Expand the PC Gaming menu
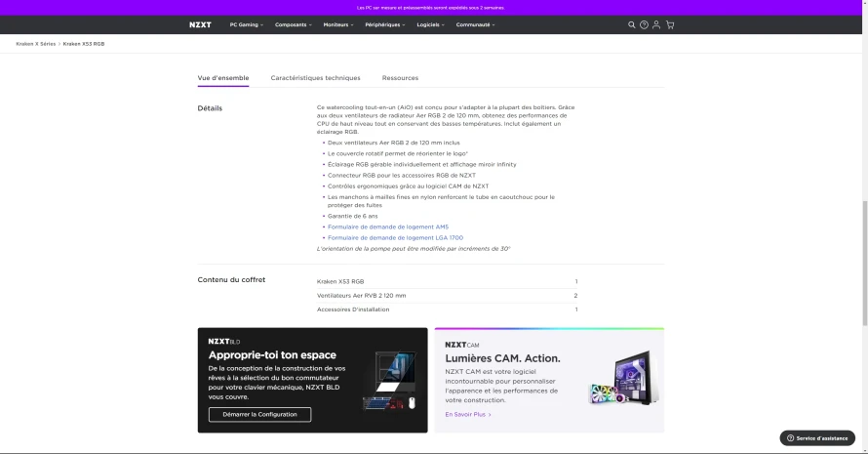Image resolution: width=868 pixels, height=454 pixels. (247, 25)
